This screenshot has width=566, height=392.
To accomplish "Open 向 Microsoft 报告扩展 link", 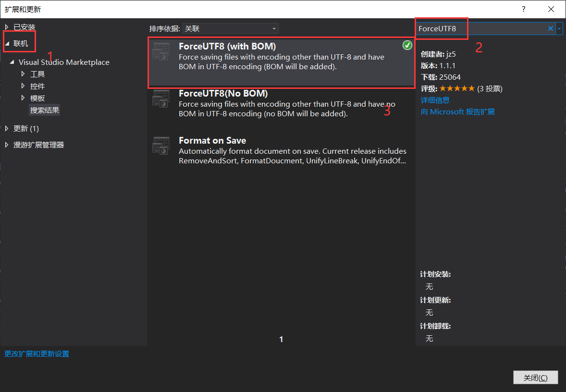I will (x=458, y=111).
